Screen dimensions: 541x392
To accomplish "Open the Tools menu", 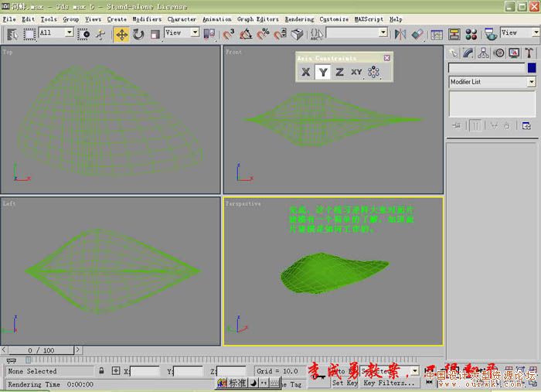I will (x=49, y=19).
